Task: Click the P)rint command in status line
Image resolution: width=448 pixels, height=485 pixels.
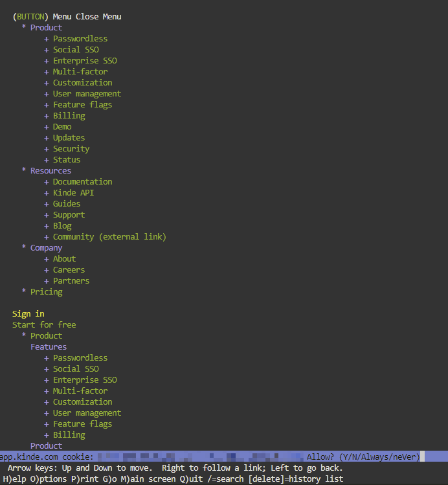Action: [85, 479]
